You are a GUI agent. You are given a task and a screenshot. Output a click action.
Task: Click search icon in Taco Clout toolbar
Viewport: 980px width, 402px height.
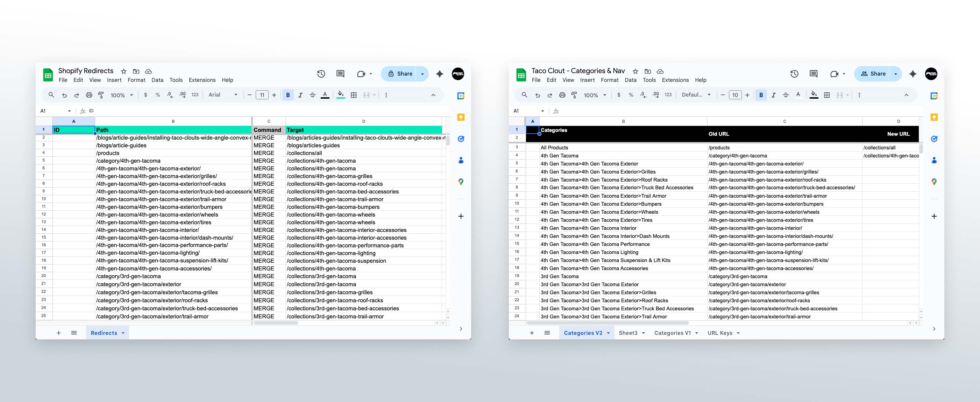click(x=524, y=95)
